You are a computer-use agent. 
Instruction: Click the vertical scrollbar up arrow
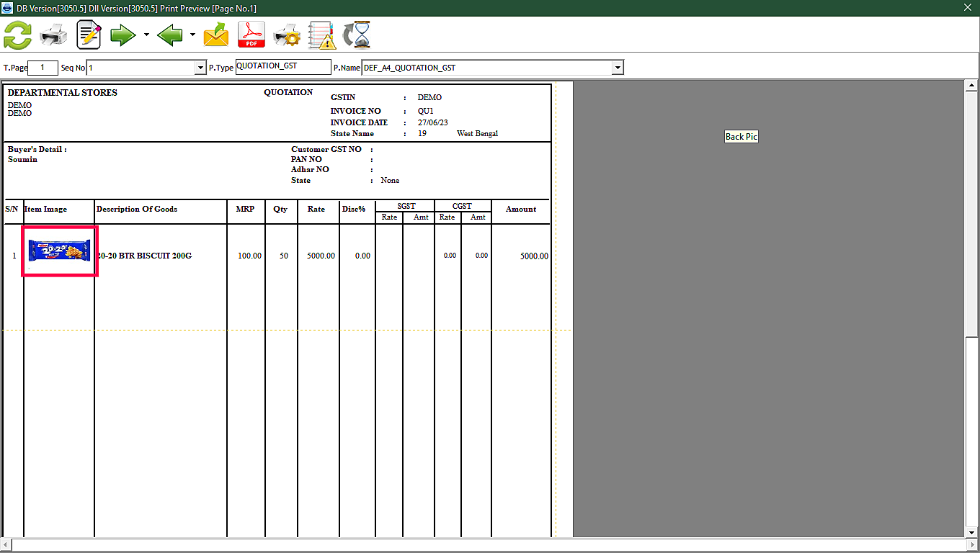click(x=970, y=86)
